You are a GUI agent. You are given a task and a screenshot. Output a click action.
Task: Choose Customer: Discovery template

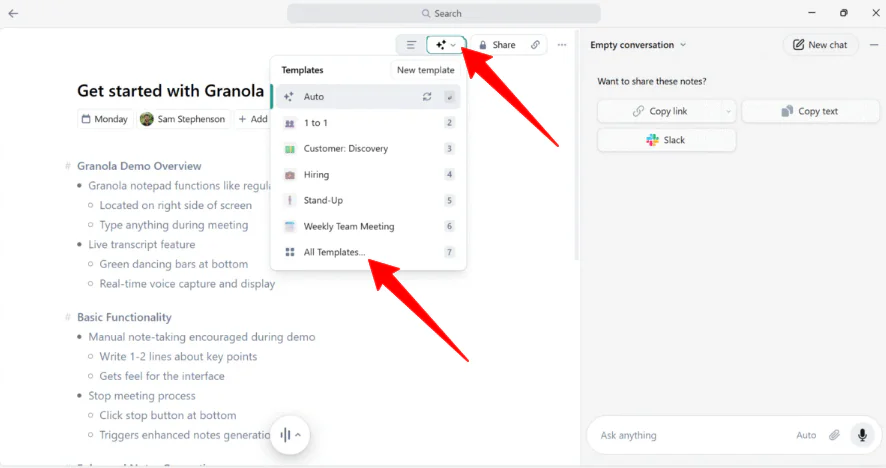click(368, 149)
